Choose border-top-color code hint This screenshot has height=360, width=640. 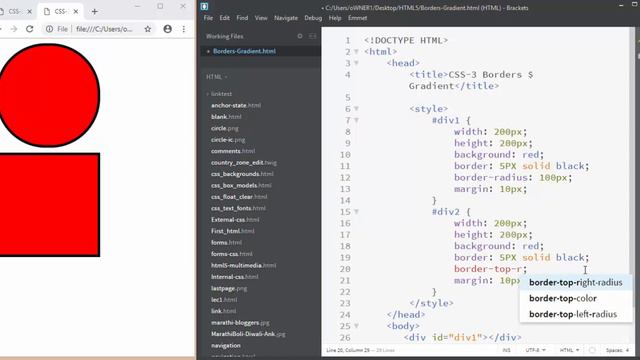[x=576, y=298]
